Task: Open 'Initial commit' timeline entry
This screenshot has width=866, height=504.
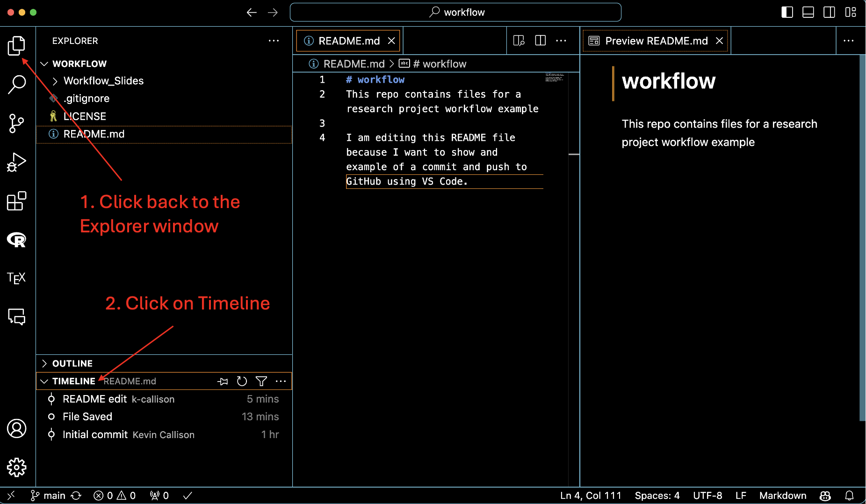Action: pyautogui.click(x=164, y=434)
